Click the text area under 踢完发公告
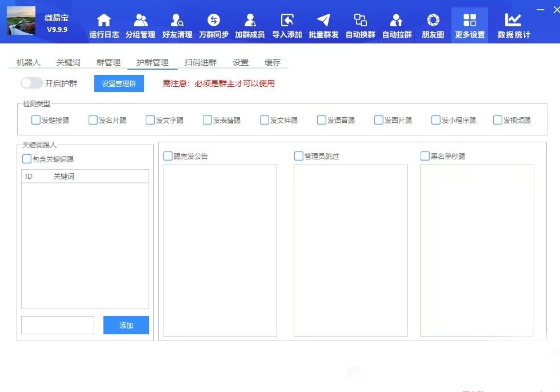This screenshot has height=392, width=560. 220,250
